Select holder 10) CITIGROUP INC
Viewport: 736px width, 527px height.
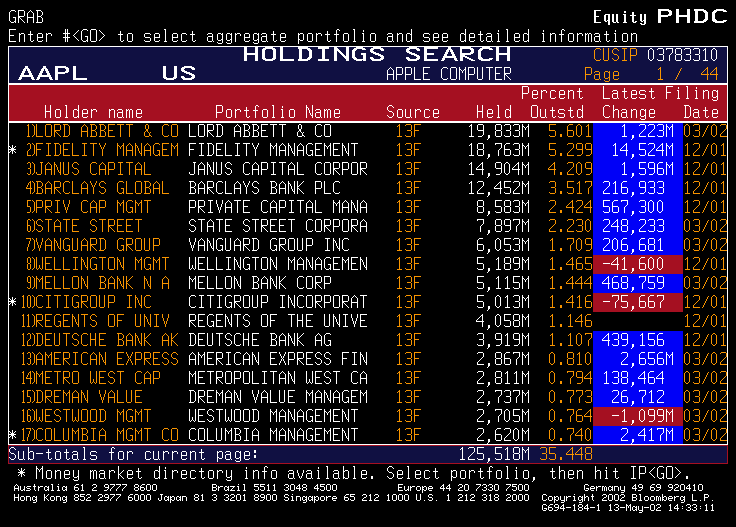pyautogui.click(x=86, y=302)
